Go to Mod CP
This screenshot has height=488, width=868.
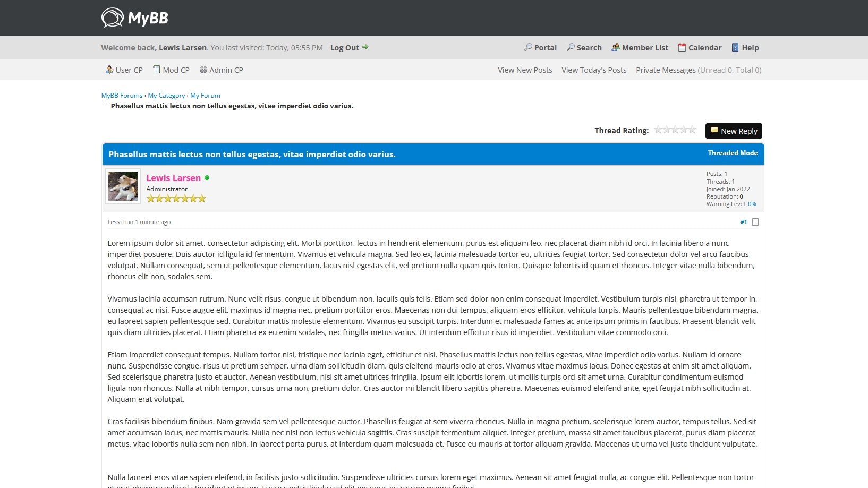click(x=176, y=70)
